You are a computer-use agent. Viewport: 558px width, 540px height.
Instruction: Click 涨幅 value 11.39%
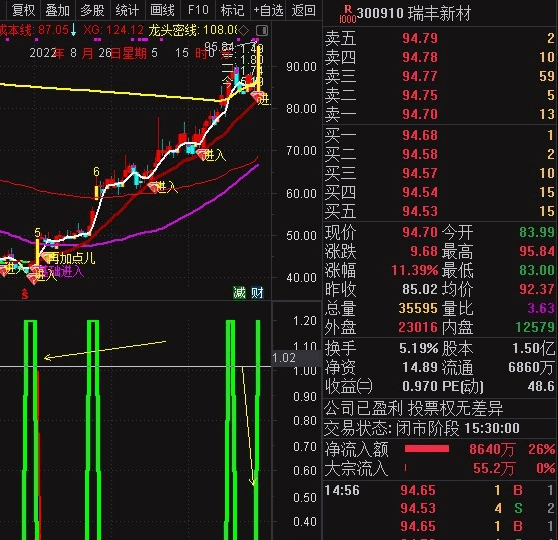[415, 270]
